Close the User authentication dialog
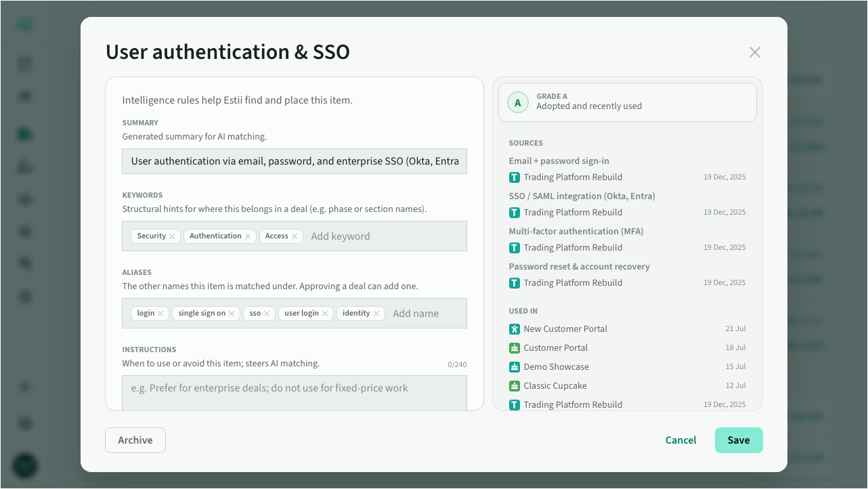This screenshot has height=489, width=868. click(755, 52)
